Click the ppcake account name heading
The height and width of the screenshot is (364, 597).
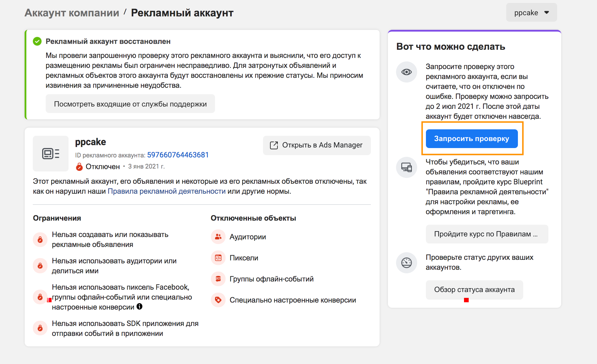point(91,142)
